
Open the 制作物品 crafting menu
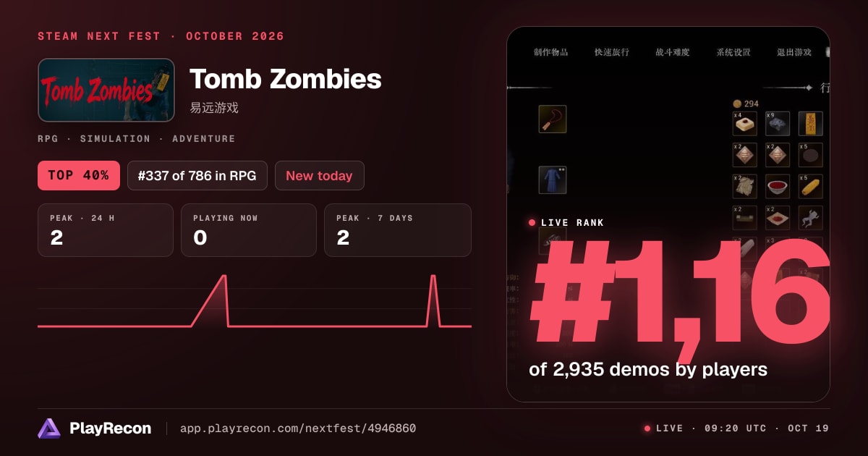551,52
